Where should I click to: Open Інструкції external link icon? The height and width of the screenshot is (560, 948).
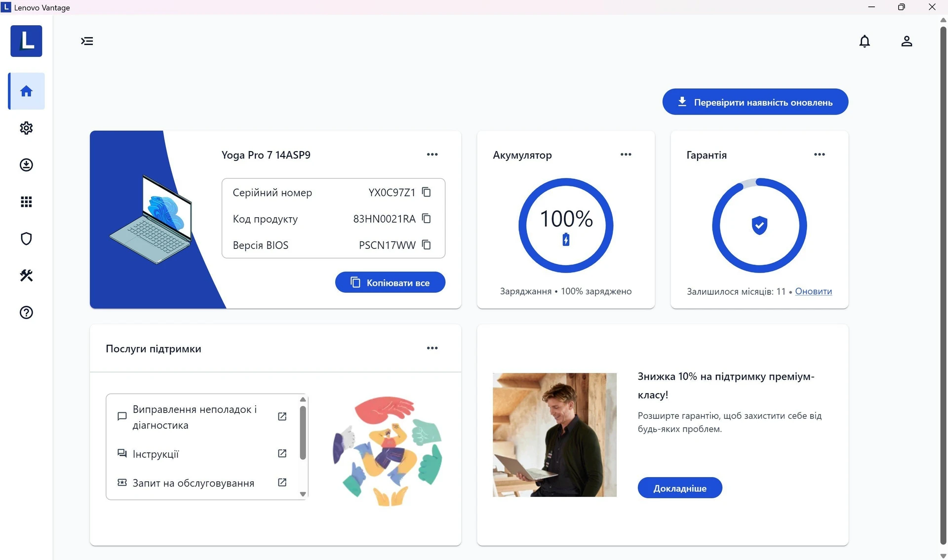[282, 453]
